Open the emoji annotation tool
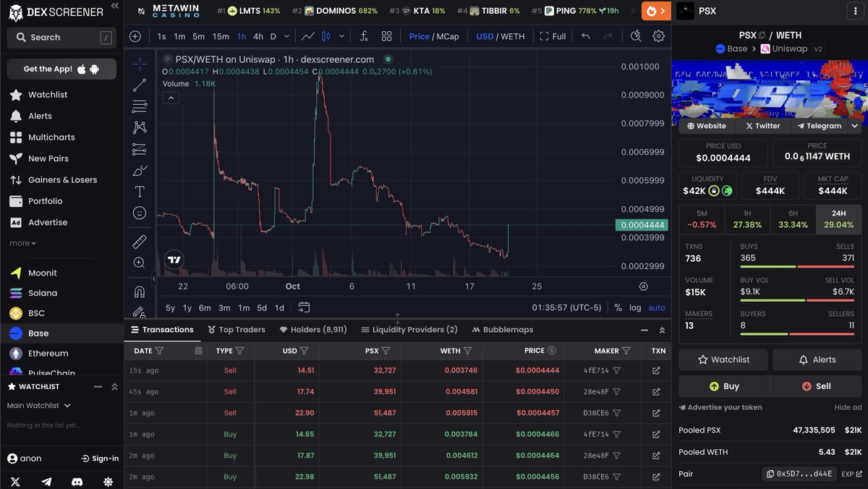Viewport: 868px width, 489px height. 139,213
